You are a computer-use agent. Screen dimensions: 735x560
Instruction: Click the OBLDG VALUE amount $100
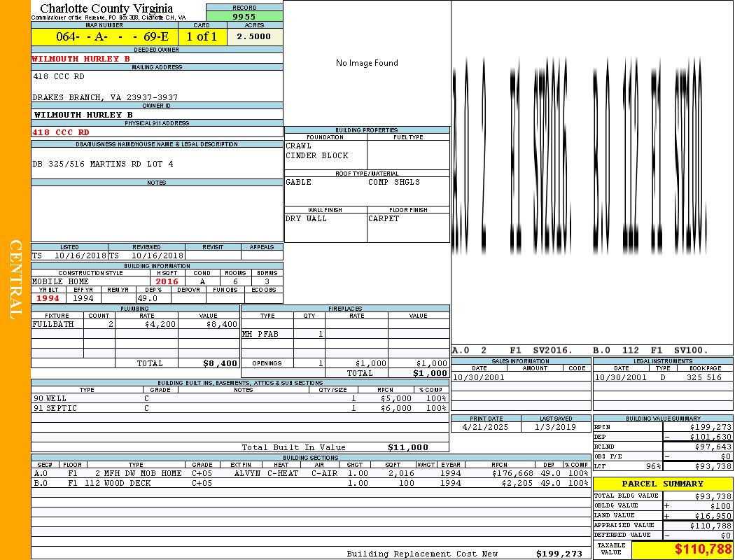pyautogui.click(x=720, y=506)
